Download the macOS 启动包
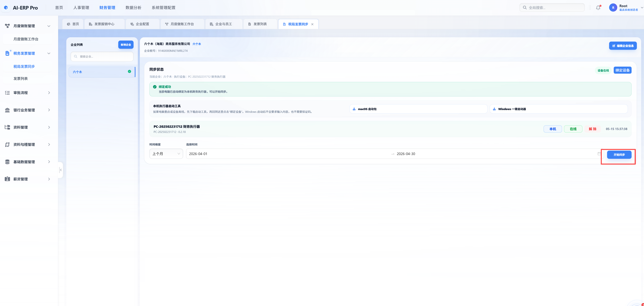The image size is (644, 306). coord(418,109)
